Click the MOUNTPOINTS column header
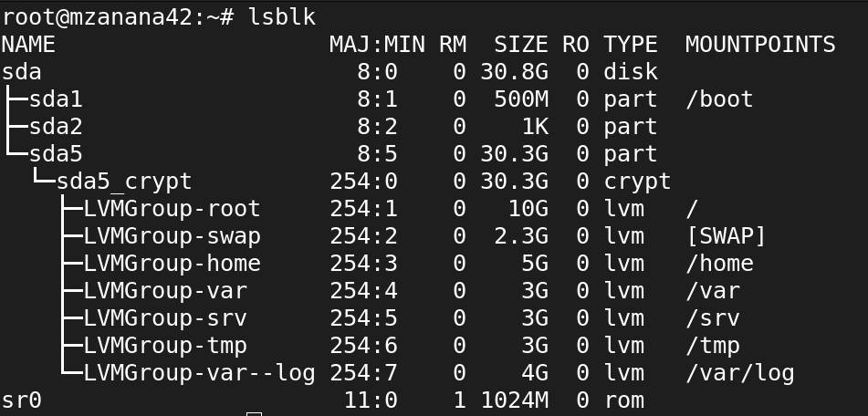Viewport: 868px width, 416px height. pos(760,45)
